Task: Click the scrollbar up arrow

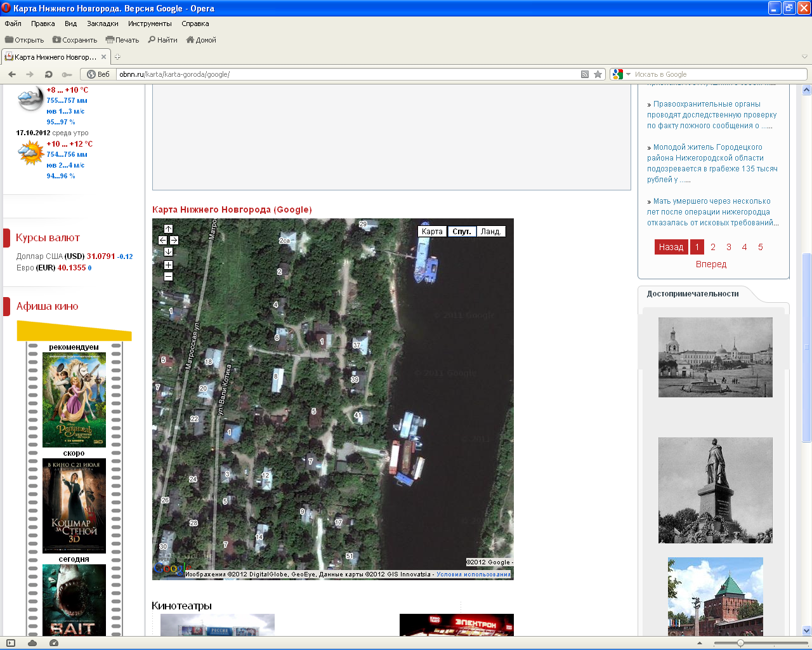Action: point(807,90)
